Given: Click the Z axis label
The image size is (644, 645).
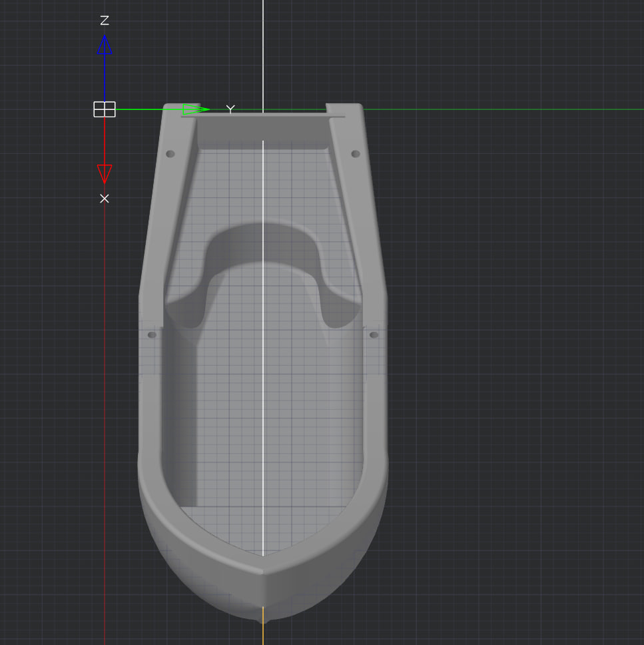Looking at the screenshot, I should [105, 21].
